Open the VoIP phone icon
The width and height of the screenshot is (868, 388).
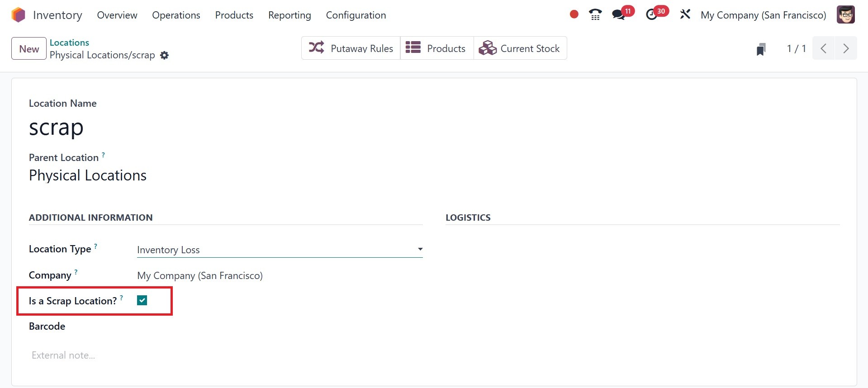tap(595, 15)
